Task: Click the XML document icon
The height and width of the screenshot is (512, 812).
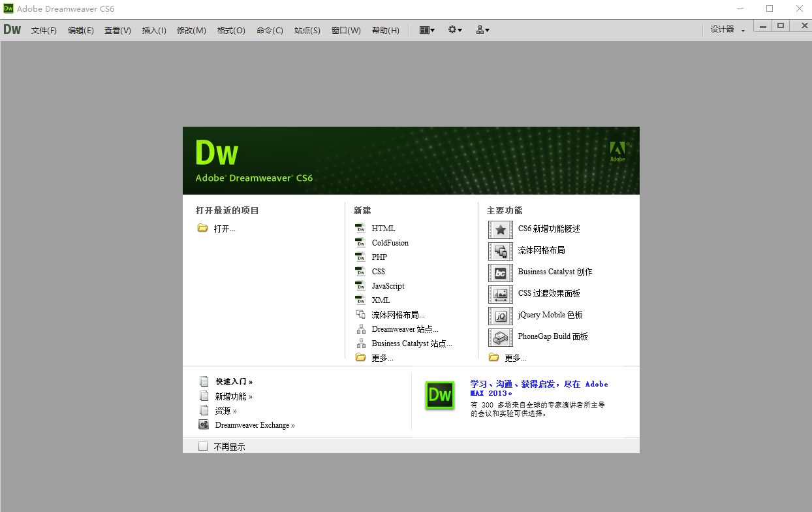Action: click(x=360, y=300)
